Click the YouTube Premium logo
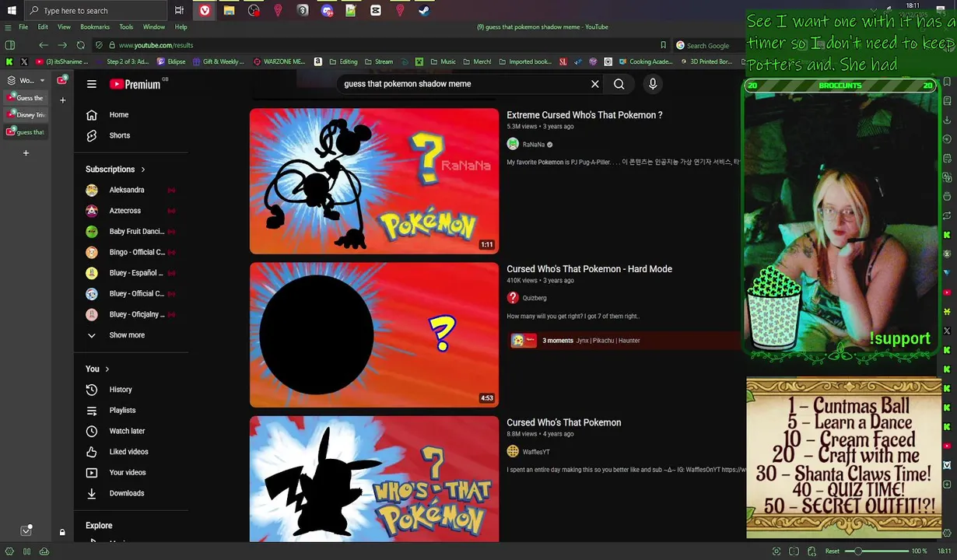The height and width of the screenshot is (560, 957). pyautogui.click(x=135, y=84)
